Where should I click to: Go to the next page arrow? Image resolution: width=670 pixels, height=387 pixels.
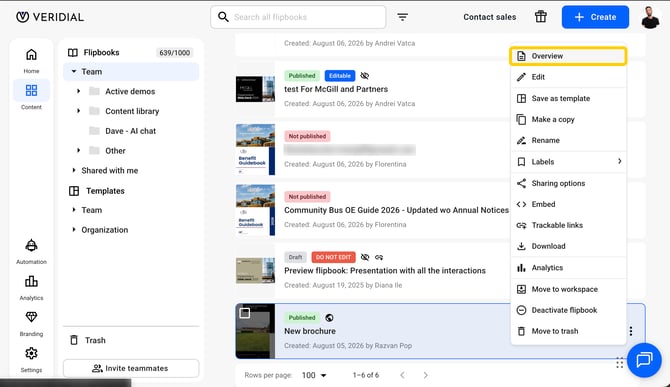point(425,375)
